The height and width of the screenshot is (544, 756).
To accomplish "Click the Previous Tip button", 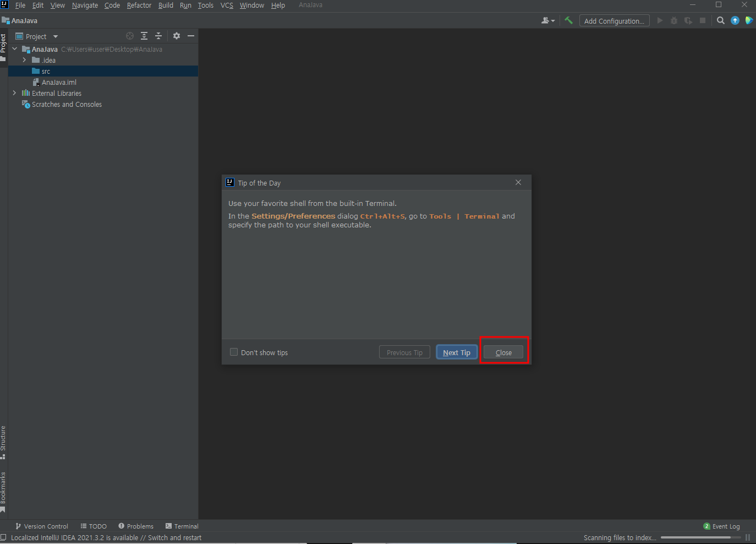I will point(404,352).
